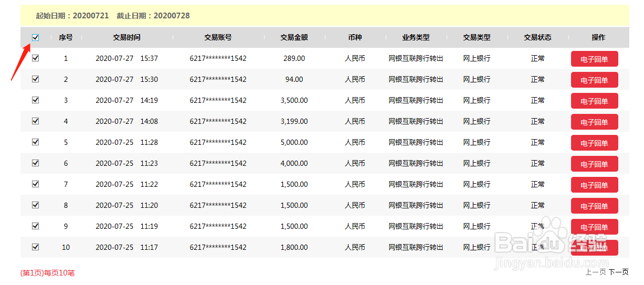Open 电子回单 for the 4,000.00 transaction
The width and height of the screenshot is (644, 285).
click(x=594, y=164)
